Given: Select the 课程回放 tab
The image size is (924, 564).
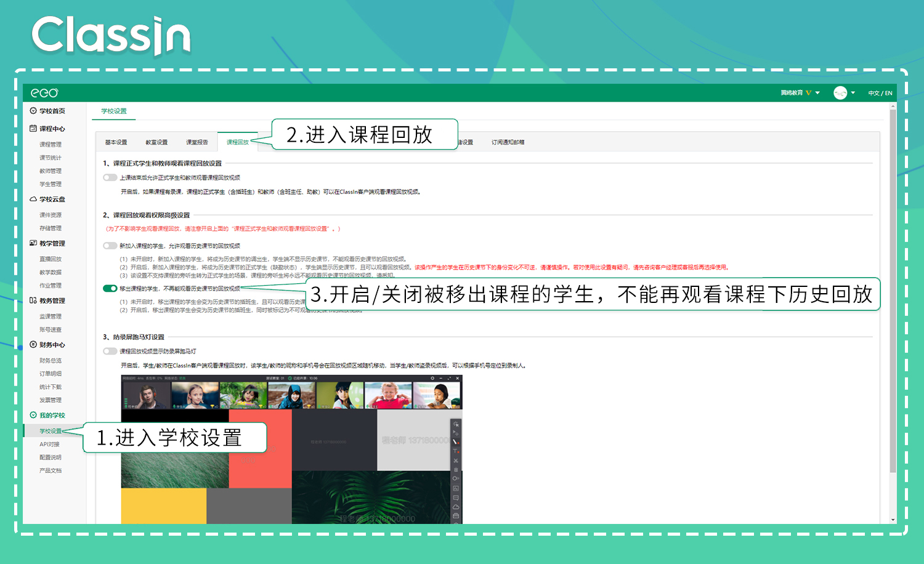Looking at the screenshot, I should (x=238, y=142).
